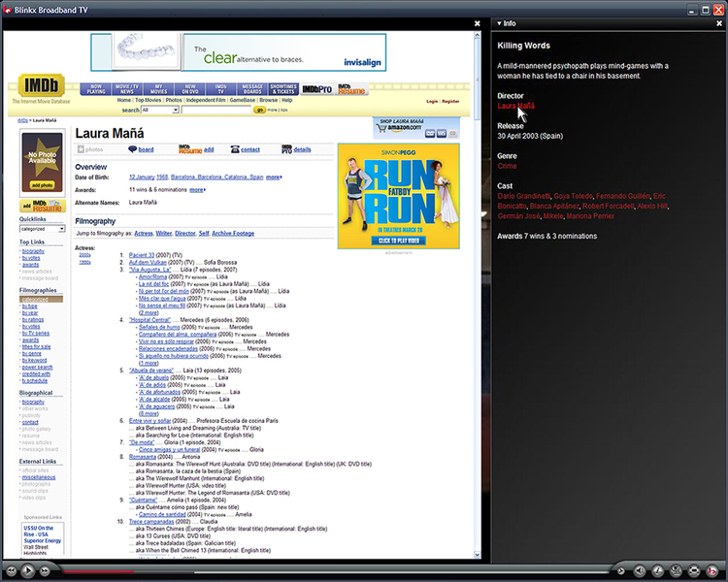Click the shopping cart icon in the player bar
The image size is (728, 582).
[676, 570]
